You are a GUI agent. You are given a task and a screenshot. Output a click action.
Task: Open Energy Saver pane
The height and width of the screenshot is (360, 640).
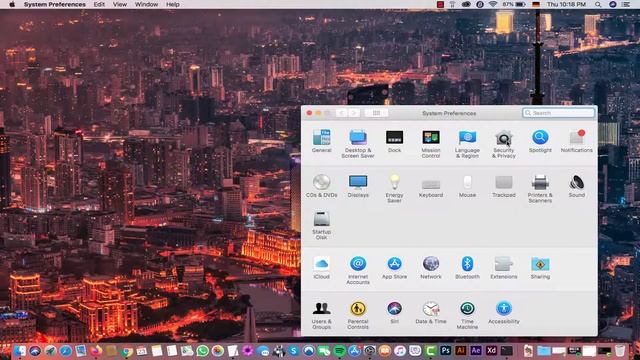[x=394, y=189]
